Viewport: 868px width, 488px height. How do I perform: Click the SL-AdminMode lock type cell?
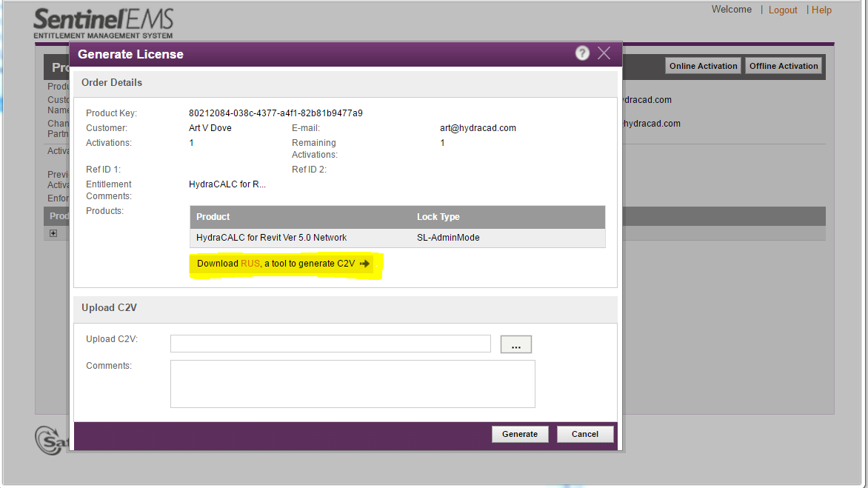448,238
